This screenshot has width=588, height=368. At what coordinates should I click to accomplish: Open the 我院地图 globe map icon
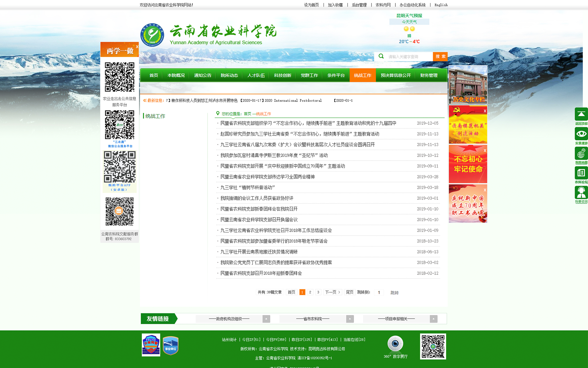581,154
